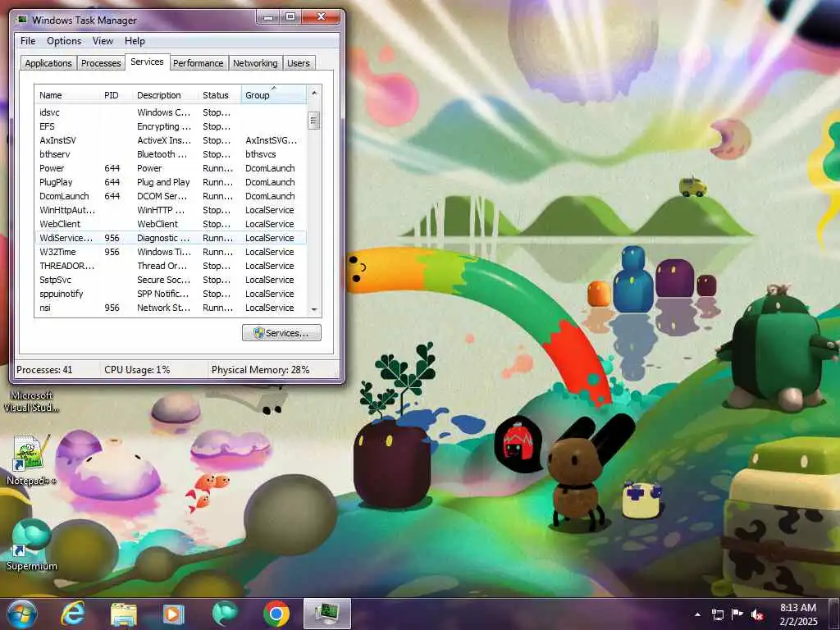Select the SstpSvc service row
This screenshot has height=630, width=840.
click(x=171, y=280)
